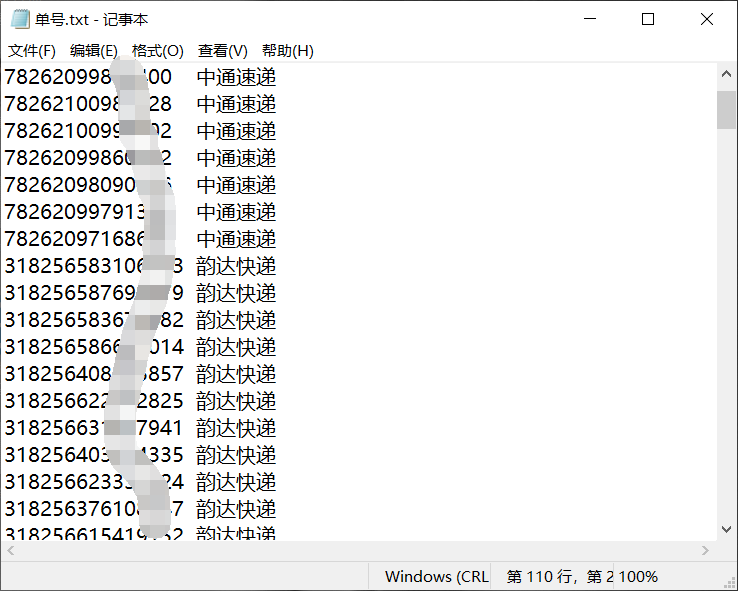Click 韵达快递 on row starting 3182565836

coord(236,320)
